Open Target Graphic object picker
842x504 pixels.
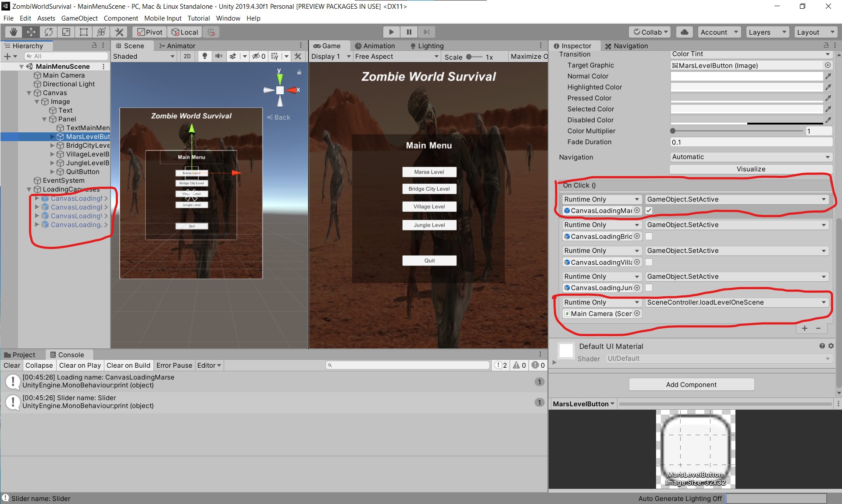coord(828,65)
